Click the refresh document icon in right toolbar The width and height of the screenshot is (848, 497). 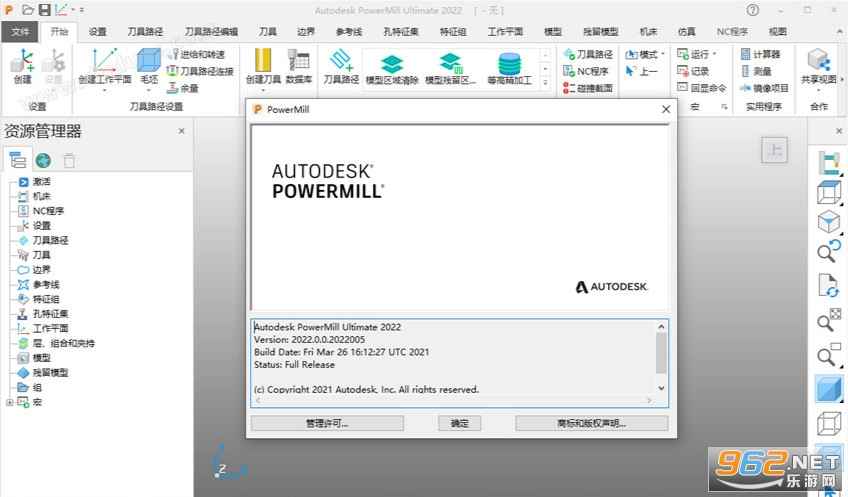pos(829,286)
